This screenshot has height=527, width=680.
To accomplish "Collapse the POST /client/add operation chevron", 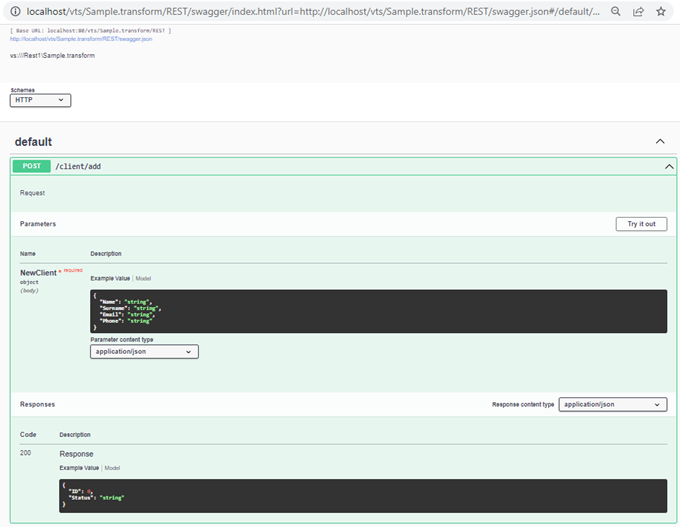I will coord(669,167).
